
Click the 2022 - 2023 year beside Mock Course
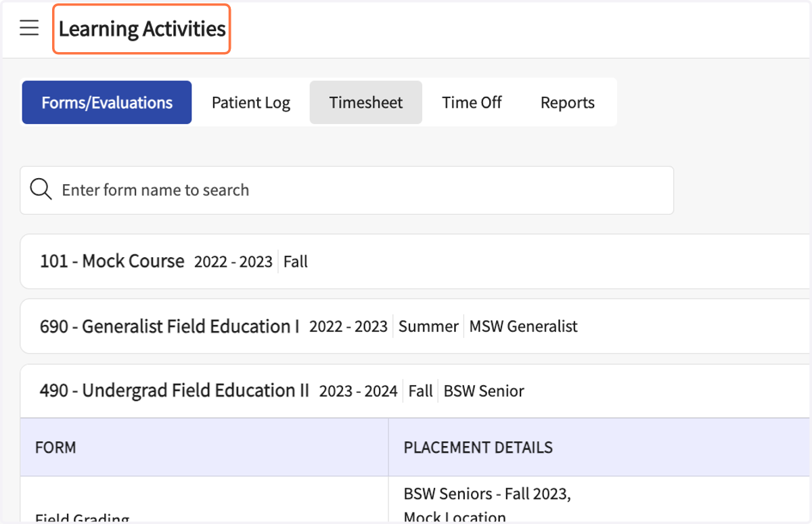(233, 261)
